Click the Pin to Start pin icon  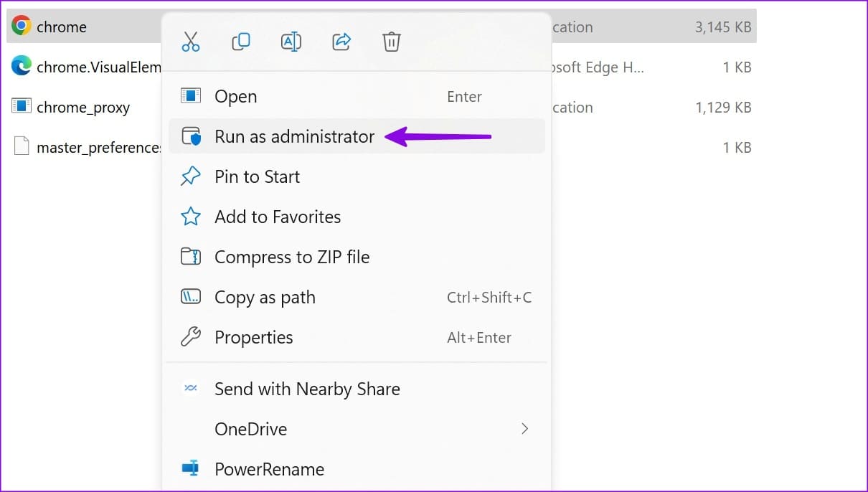tap(191, 176)
